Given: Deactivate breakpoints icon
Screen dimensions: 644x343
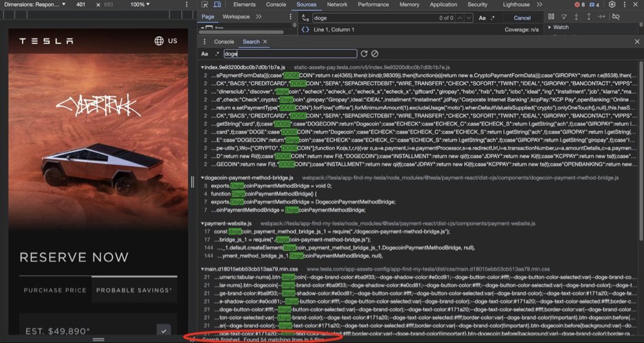Looking at the screenshot, I should click(616, 16).
